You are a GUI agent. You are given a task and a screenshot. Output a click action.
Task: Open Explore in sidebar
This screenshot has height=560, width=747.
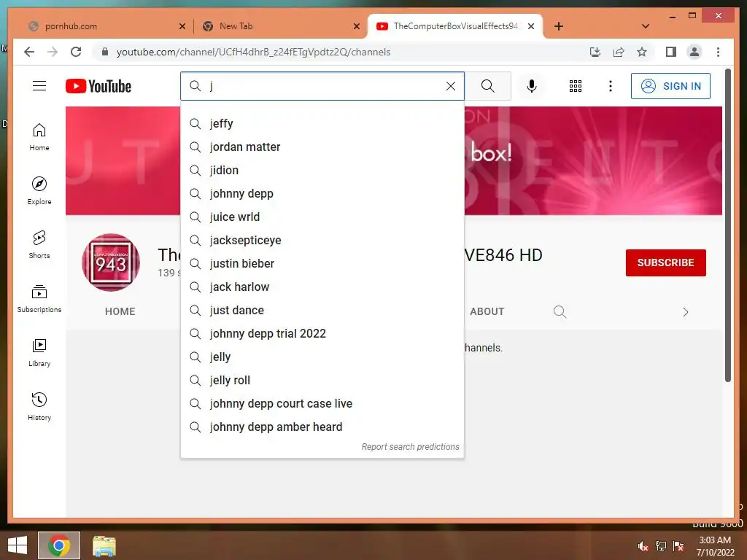pyautogui.click(x=39, y=191)
